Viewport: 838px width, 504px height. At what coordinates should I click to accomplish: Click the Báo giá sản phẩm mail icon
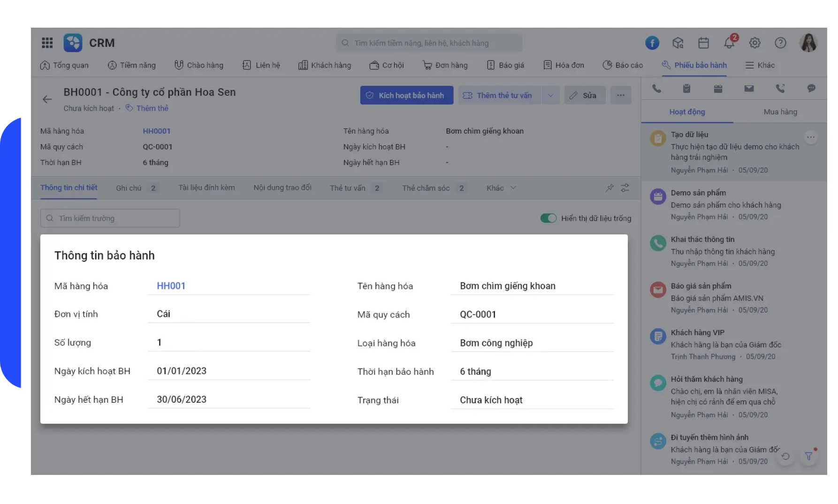point(658,289)
